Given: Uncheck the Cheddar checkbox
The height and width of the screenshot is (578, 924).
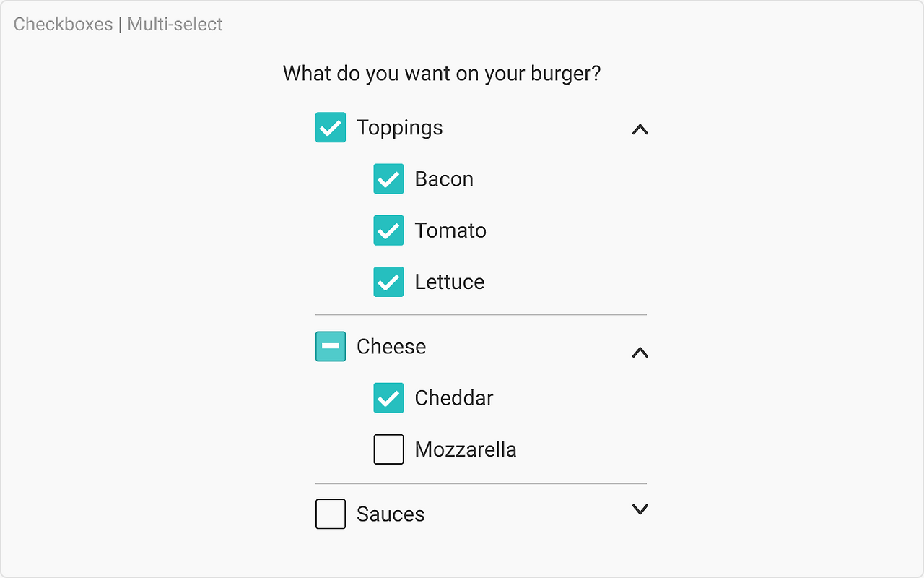Looking at the screenshot, I should tap(388, 398).
